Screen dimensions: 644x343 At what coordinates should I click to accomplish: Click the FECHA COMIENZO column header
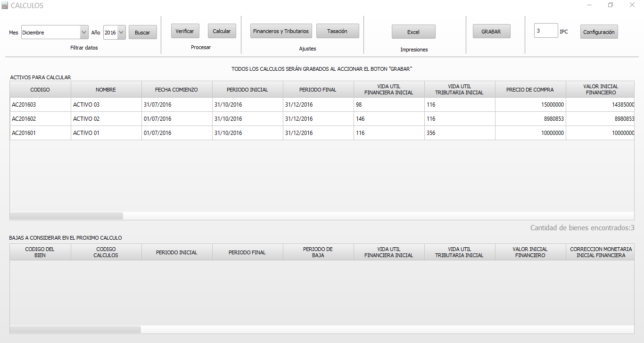[177, 90]
